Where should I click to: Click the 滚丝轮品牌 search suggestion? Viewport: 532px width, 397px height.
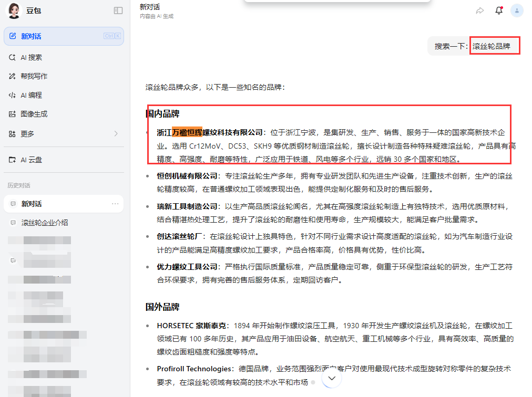[494, 46]
